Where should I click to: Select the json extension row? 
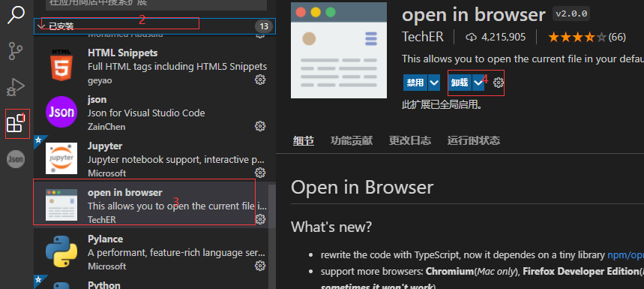click(x=154, y=112)
